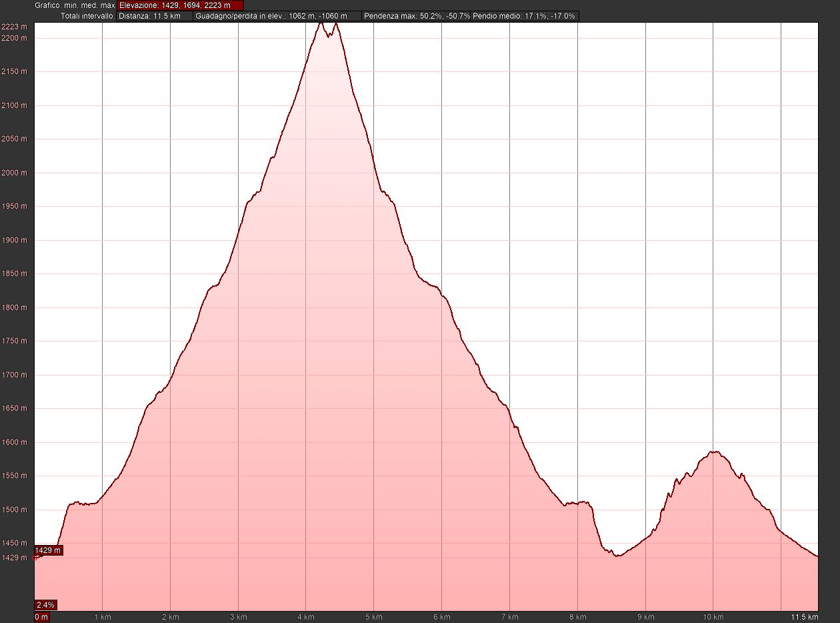
Task: Click the secondary peak top near 10 km
Action: coord(714,452)
